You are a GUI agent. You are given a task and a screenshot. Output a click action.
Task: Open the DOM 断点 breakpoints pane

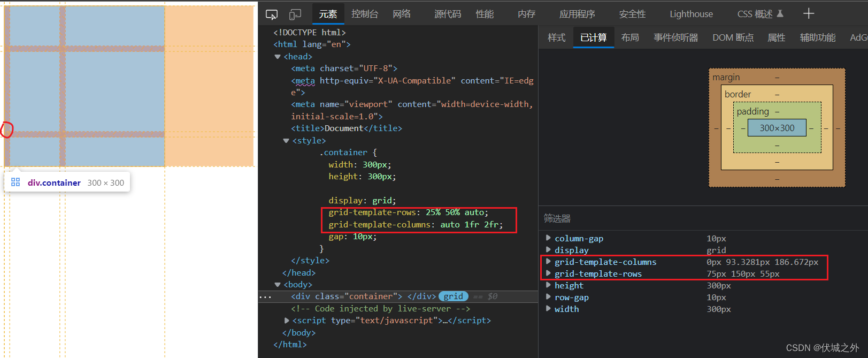click(733, 37)
